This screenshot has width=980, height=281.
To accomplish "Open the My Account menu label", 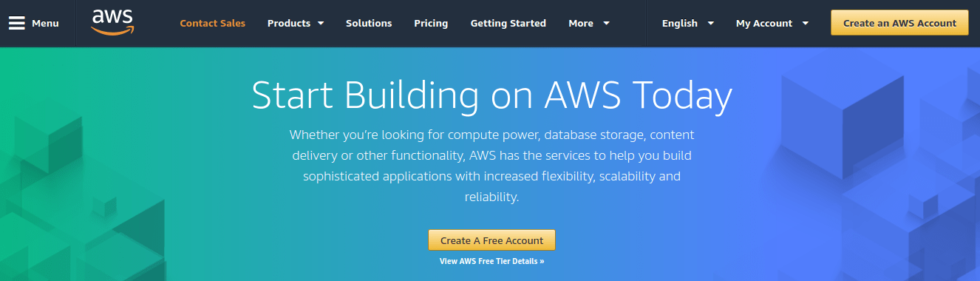I will coord(764,23).
